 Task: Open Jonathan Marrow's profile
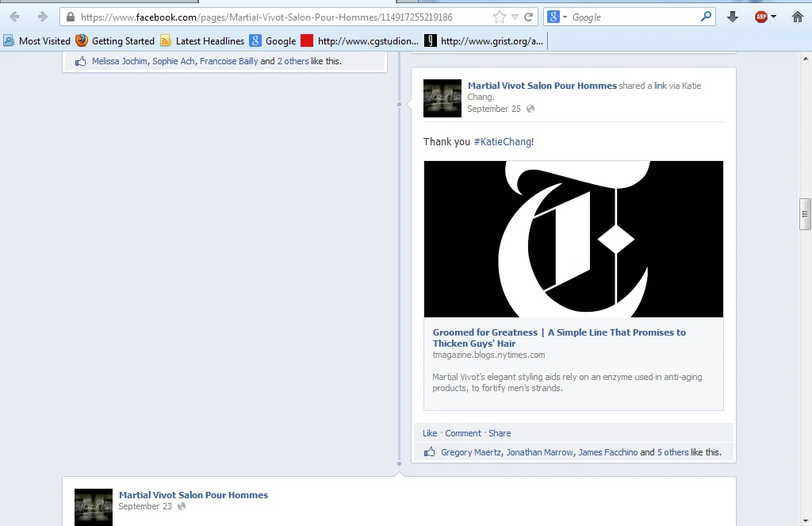[x=539, y=452]
